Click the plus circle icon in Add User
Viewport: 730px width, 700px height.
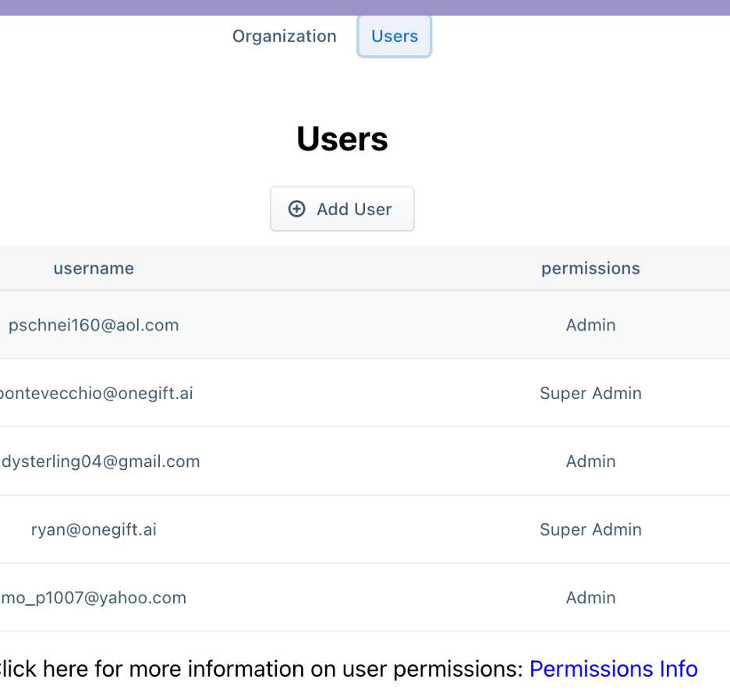coord(296,209)
